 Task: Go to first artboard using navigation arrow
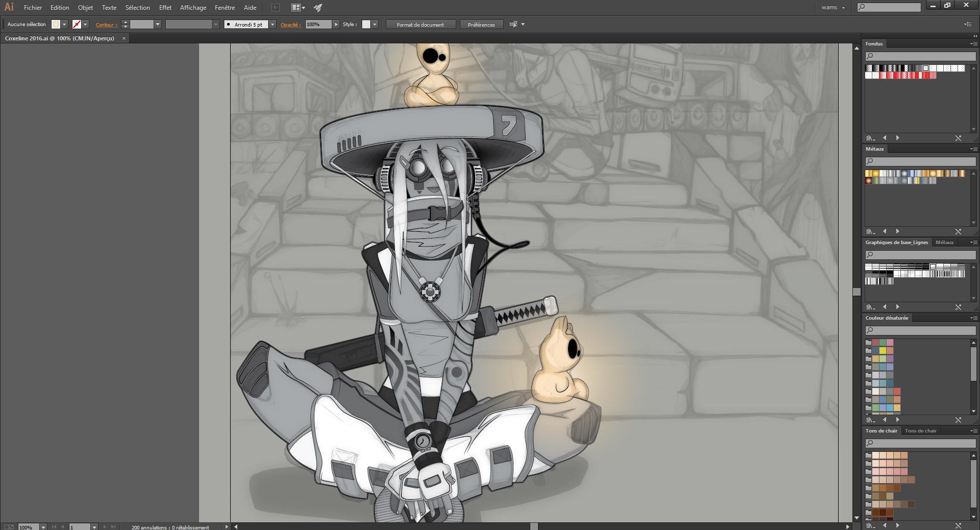coord(54,527)
